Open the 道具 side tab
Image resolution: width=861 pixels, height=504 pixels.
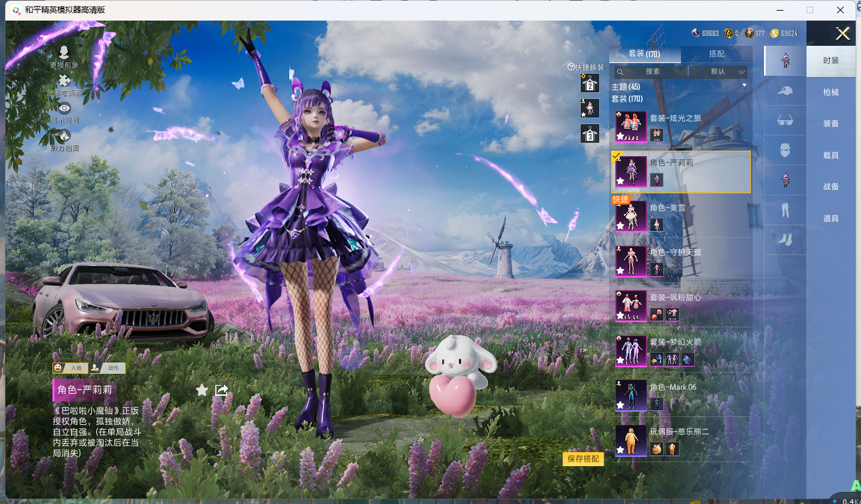[x=831, y=218]
